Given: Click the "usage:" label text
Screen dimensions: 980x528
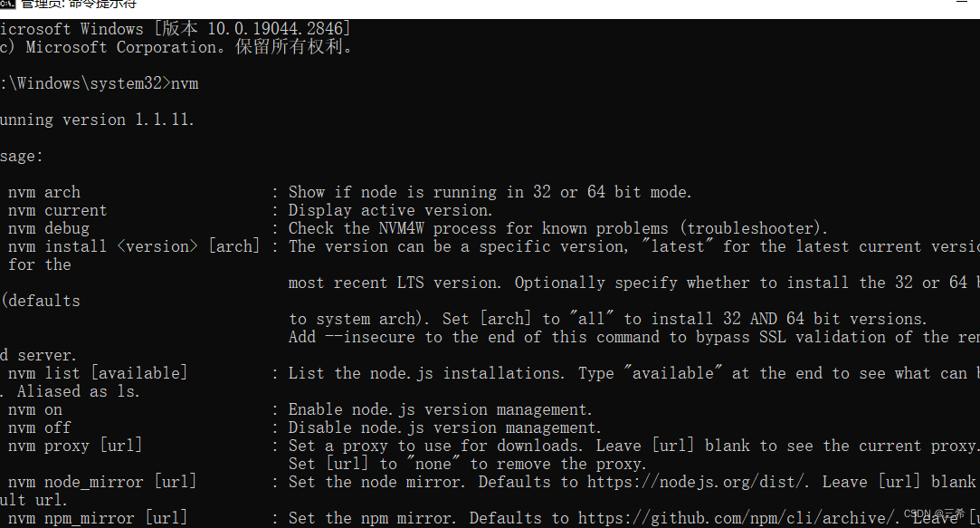Looking at the screenshot, I should point(20,155).
